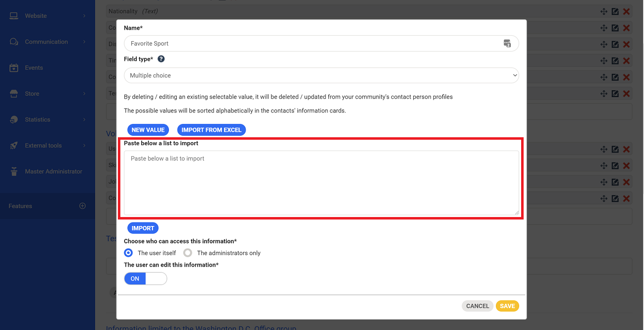Delete the Nationality field with the red X

[627, 11]
